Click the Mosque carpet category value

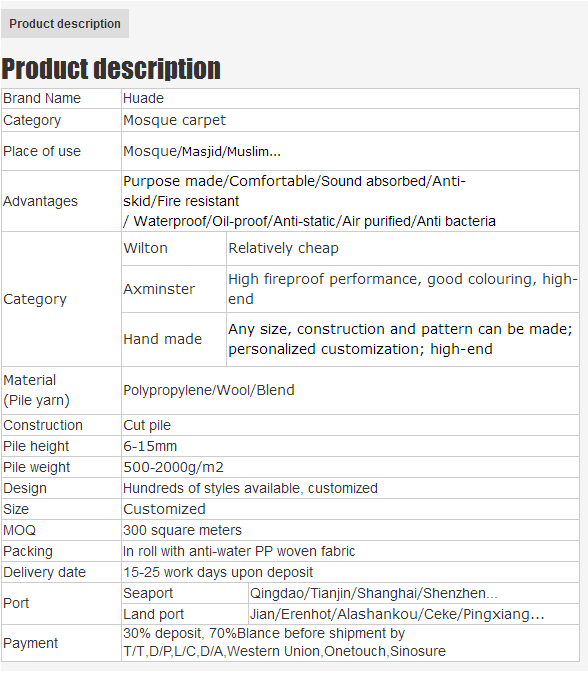(174, 120)
